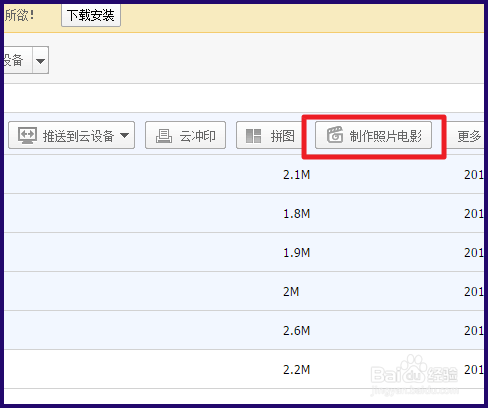Start 制作照片电影 photo movie maker
The width and height of the screenshot is (488, 408).
pyautogui.click(x=373, y=135)
